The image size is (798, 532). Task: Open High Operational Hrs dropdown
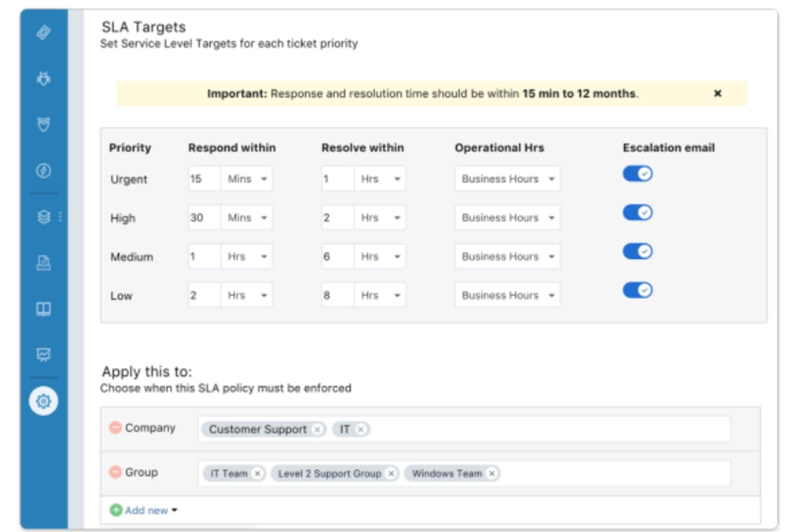pyautogui.click(x=507, y=218)
